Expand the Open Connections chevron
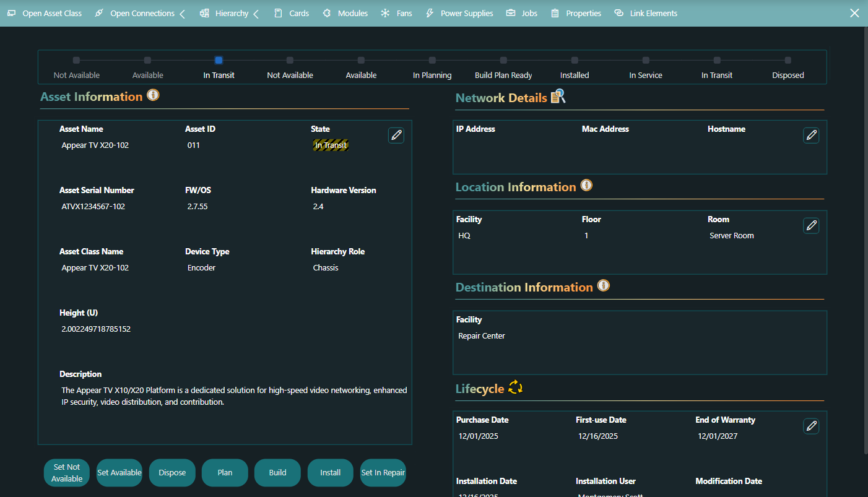This screenshot has width=868, height=497. pyautogui.click(x=181, y=12)
